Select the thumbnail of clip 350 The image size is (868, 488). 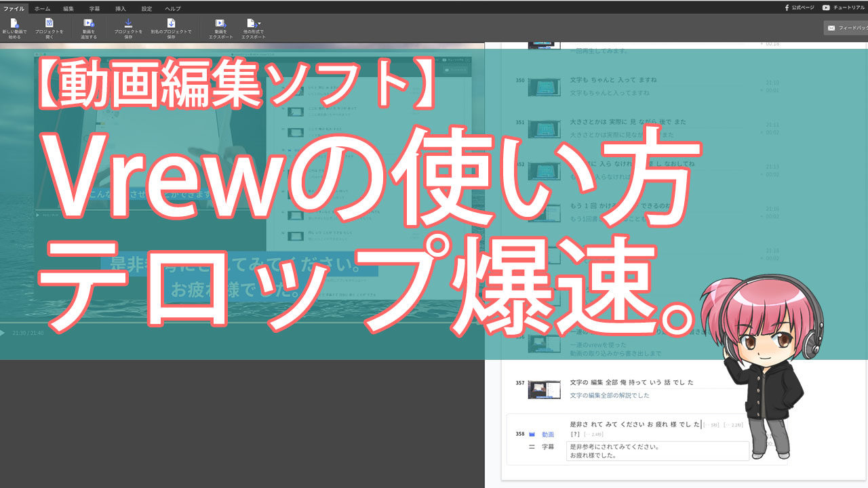pos(544,87)
